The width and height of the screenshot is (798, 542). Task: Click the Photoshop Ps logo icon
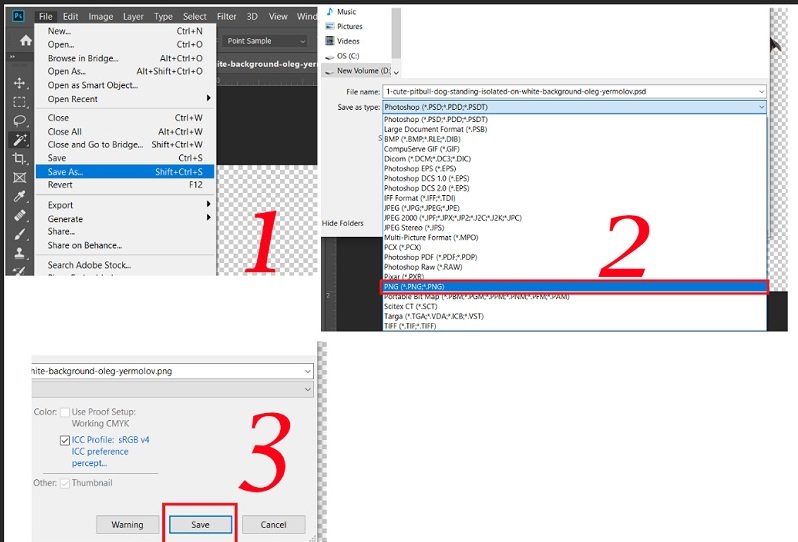[18, 16]
